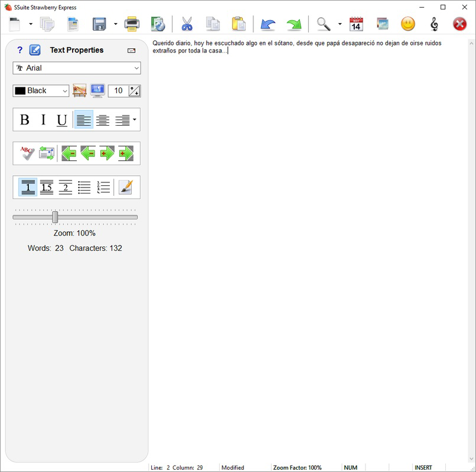Toggle Underline formatting
Screen dimensions: 476x472
[62, 120]
